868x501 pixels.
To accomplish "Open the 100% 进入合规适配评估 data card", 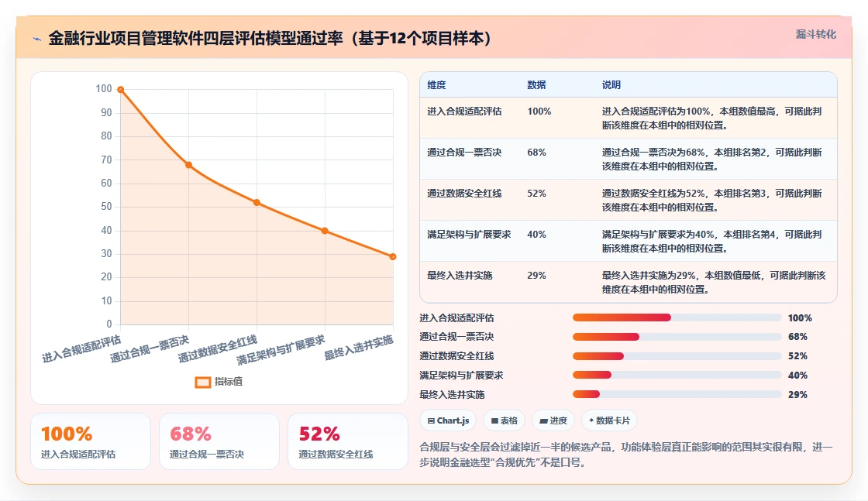I will coord(91,441).
